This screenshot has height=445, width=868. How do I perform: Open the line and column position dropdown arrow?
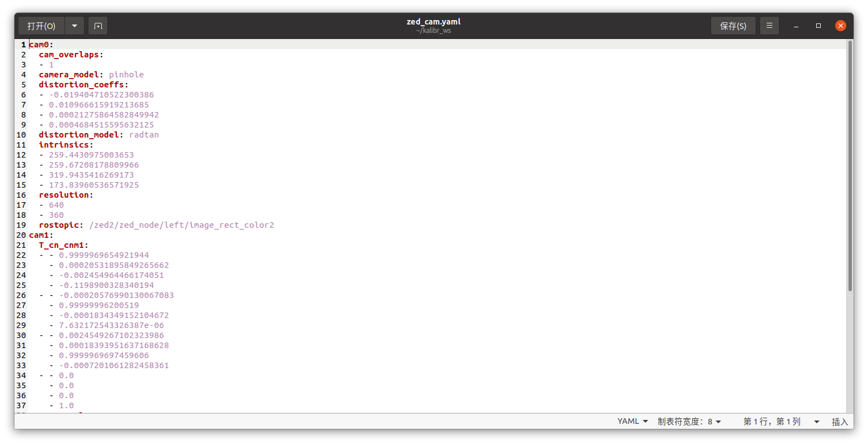tap(817, 422)
